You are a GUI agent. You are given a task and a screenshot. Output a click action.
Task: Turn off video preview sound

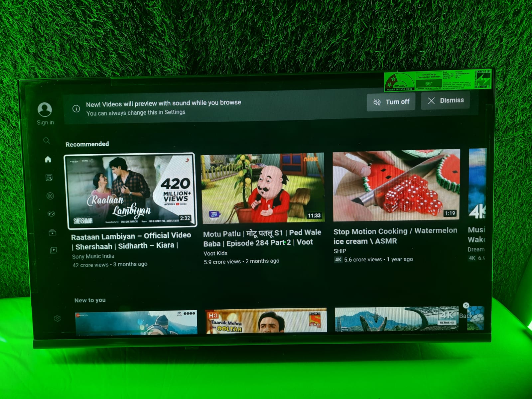pyautogui.click(x=391, y=102)
